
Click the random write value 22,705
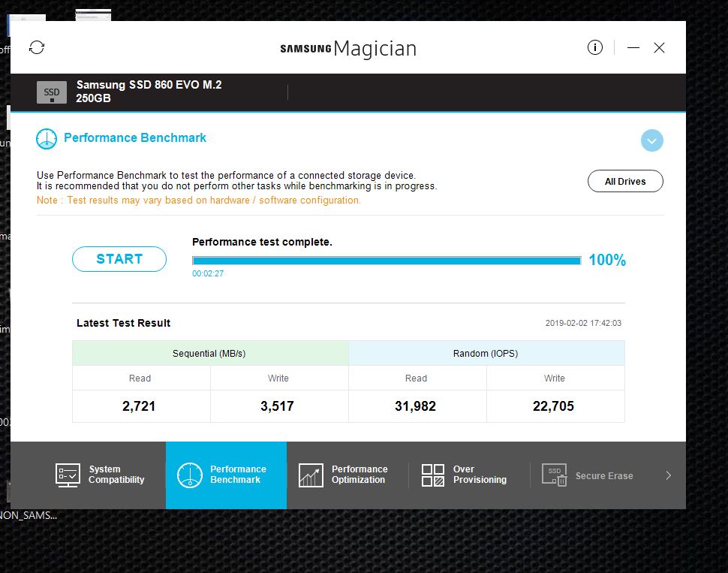[x=553, y=406]
